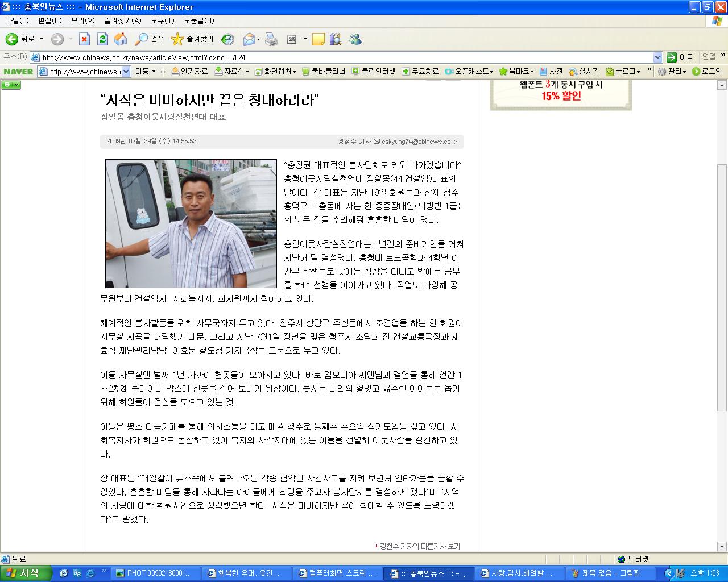728x582 pixels.
Task: Expand the address bar URL dropdown
Action: [657, 57]
